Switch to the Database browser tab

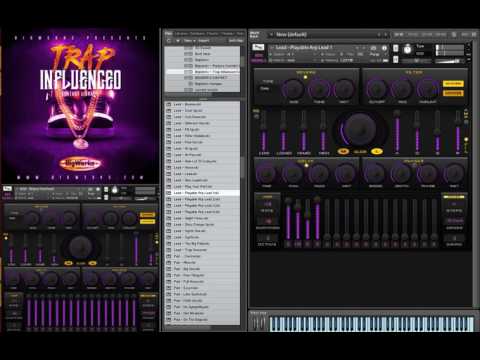click(197, 34)
